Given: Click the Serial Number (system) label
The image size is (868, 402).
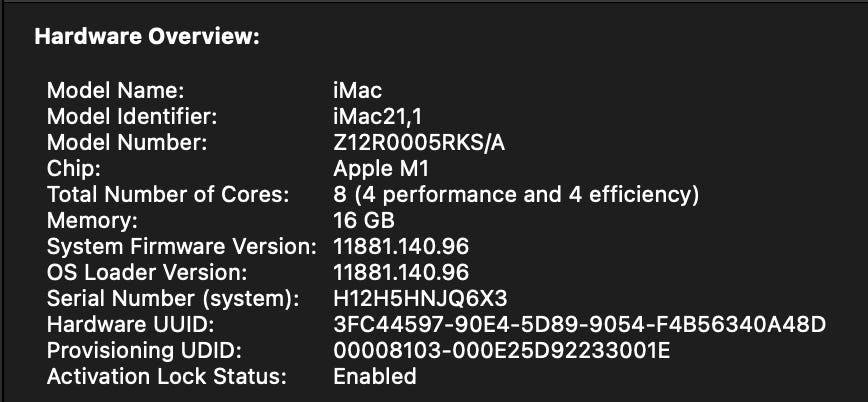Looking at the screenshot, I should click(173, 299).
